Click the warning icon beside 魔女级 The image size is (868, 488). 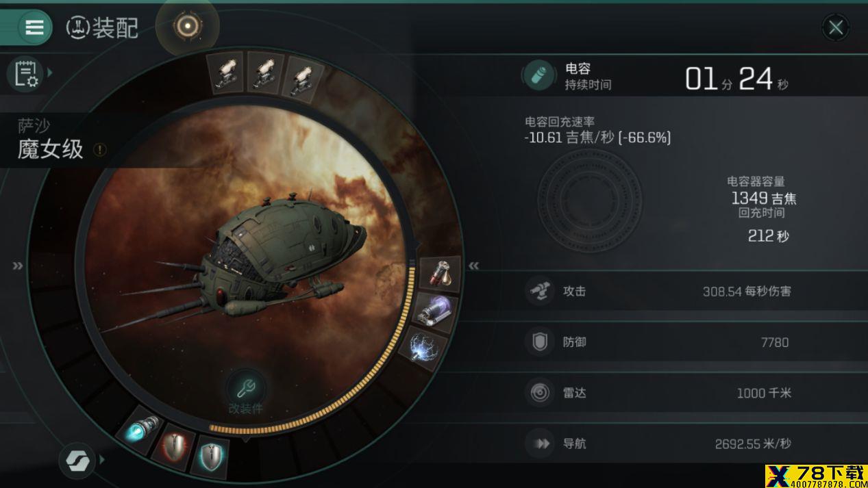tap(100, 149)
